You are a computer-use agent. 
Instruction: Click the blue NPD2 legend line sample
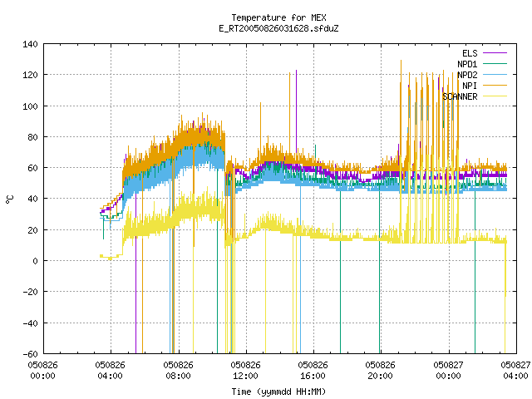[495, 75]
